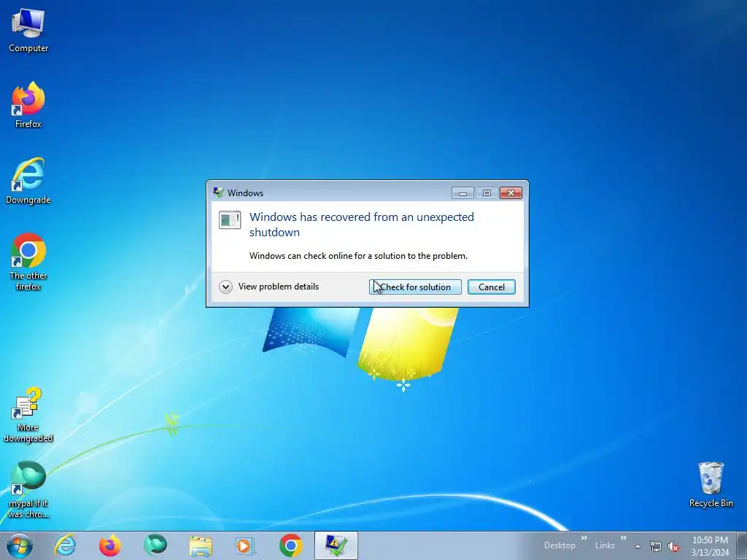This screenshot has height=560, width=747.
Task: Launch Chrome from the taskbar
Action: tap(290, 545)
